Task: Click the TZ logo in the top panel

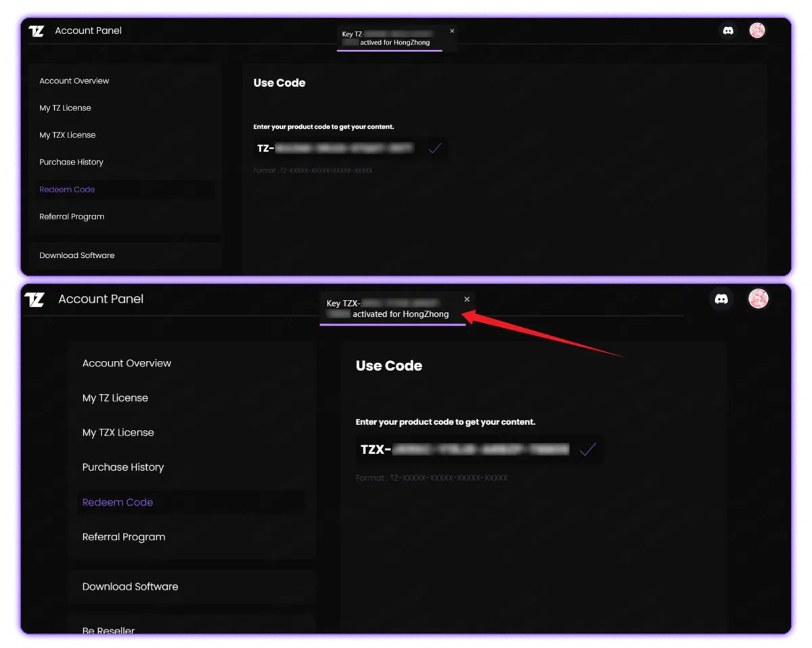Action: [37, 30]
